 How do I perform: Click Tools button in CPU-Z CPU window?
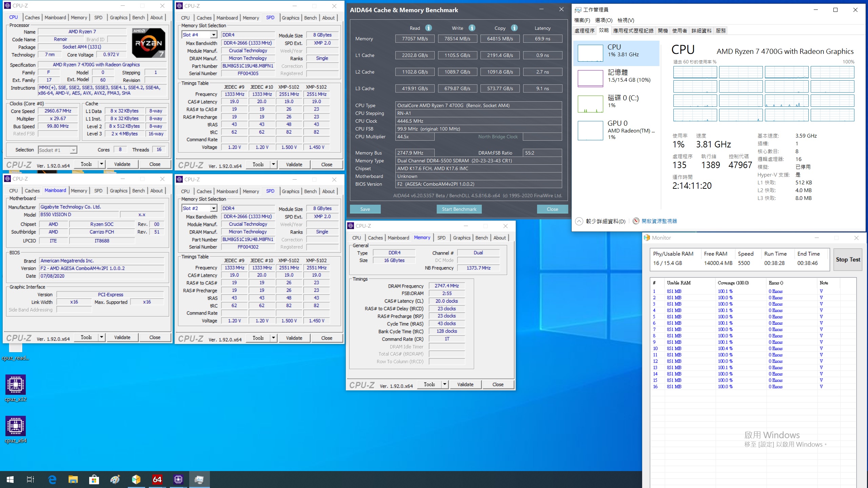click(x=86, y=164)
